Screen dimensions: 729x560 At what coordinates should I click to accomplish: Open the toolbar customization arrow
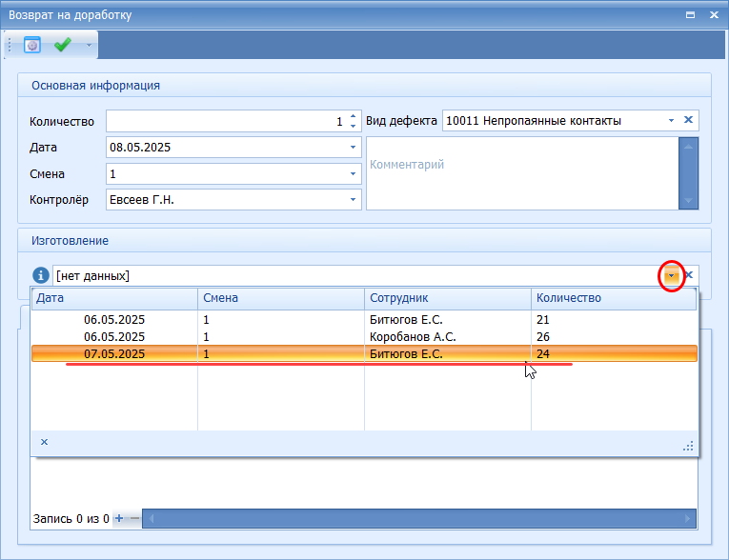[x=90, y=45]
